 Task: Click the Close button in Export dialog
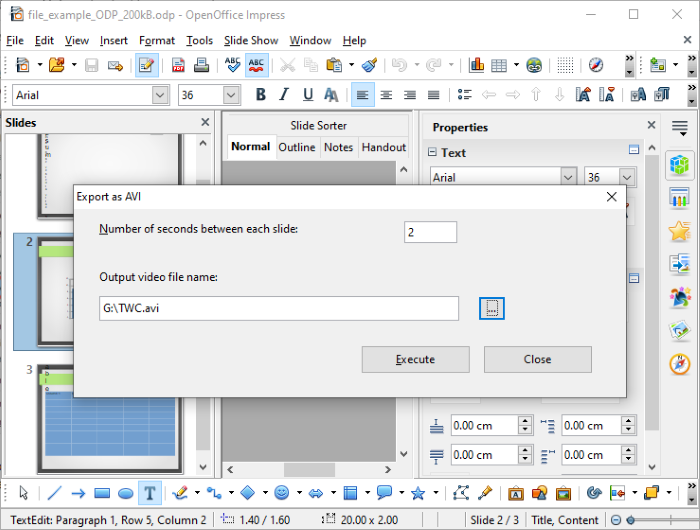[x=538, y=359]
